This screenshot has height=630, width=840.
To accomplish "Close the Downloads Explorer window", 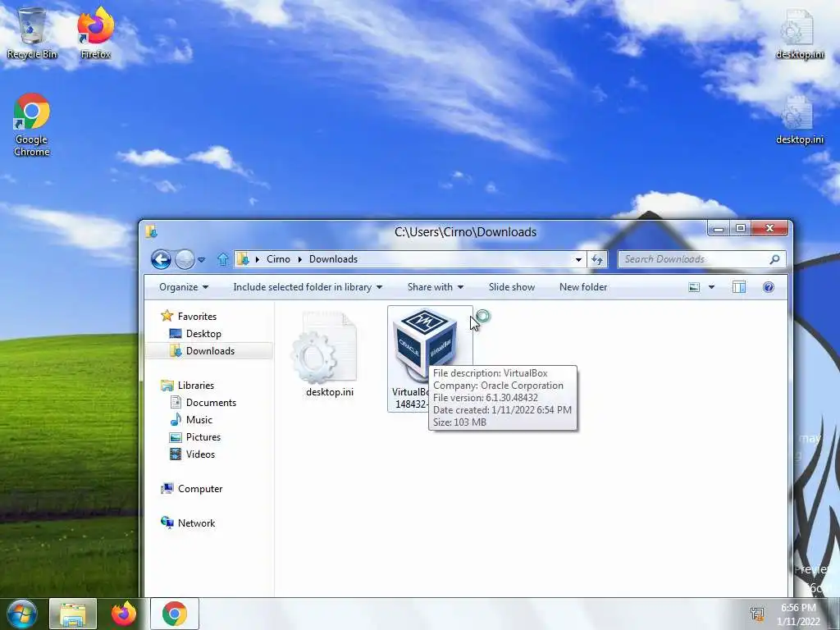I will coord(769,229).
